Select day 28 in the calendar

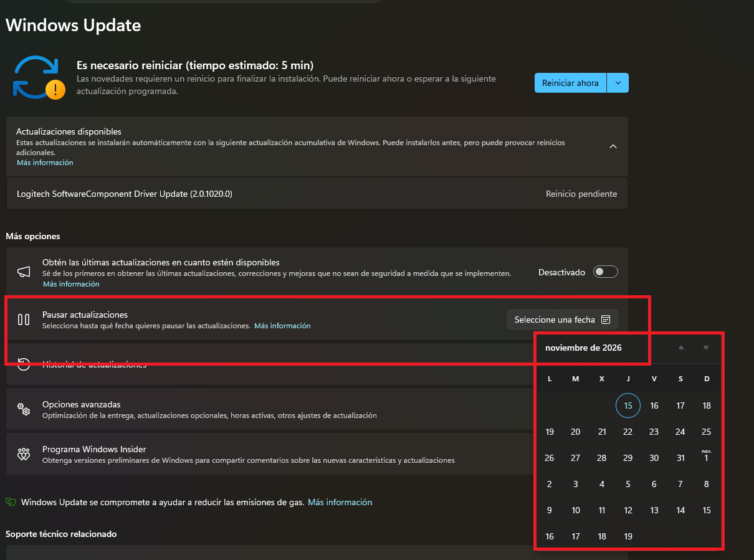pos(602,458)
